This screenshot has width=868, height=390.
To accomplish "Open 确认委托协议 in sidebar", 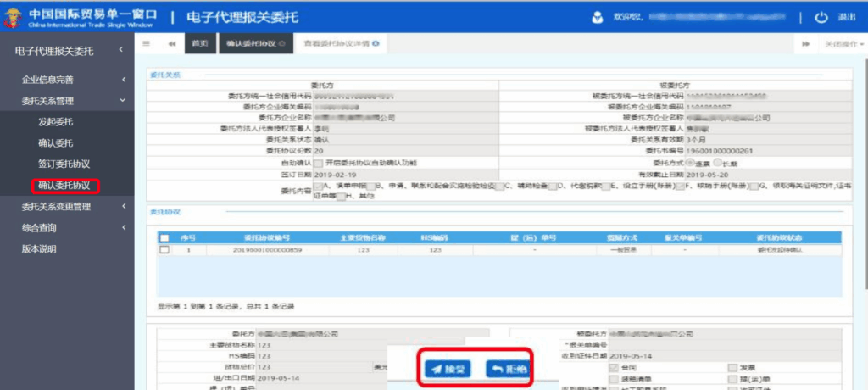I will click(x=64, y=186).
